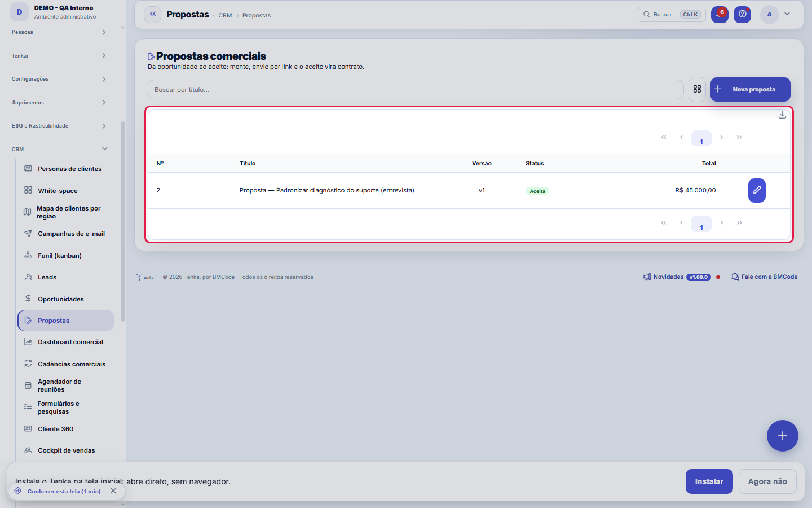This screenshot has width=812, height=508.
Task: Close the Conhecer esta tela tip
Action: 113,491
